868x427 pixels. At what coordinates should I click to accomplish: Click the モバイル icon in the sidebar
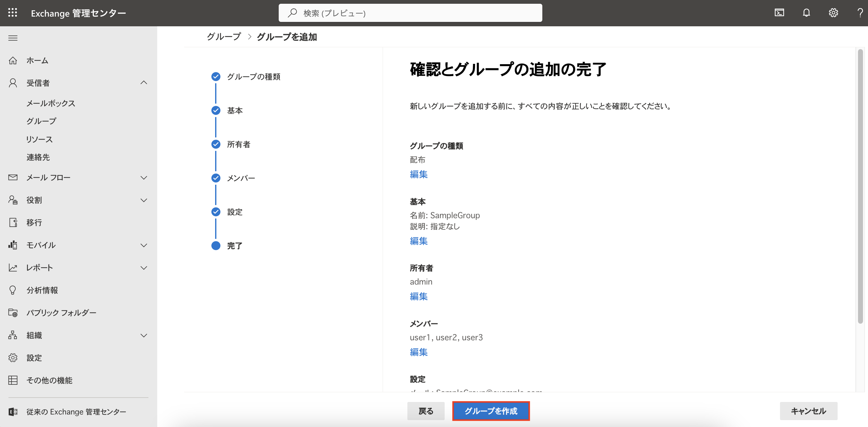[x=13, y=245]
